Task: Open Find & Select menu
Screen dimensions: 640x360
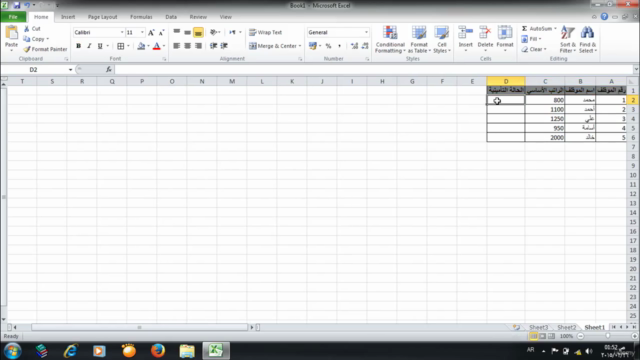Action: (587, 39)
